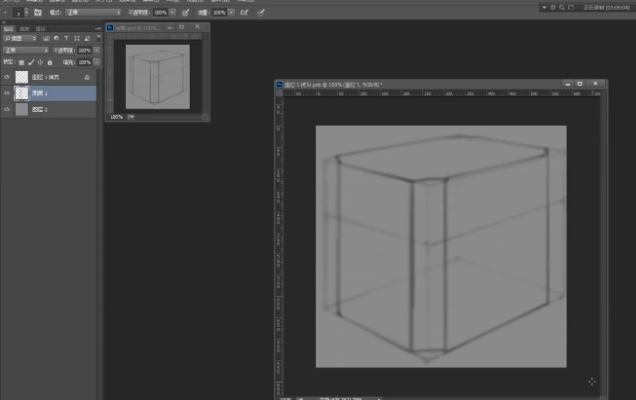The image size is (636, 400).
Task: Switch to the Layers tab
Action: pyautogui.click(x=9, y=29)
